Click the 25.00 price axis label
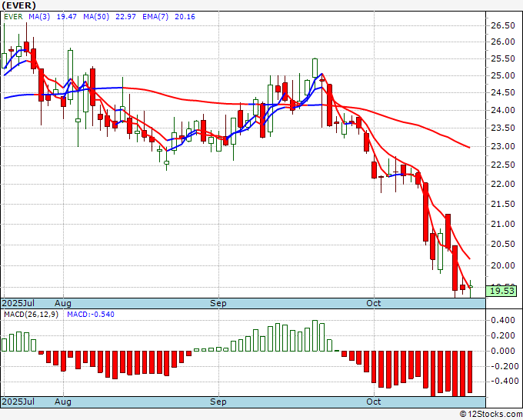 503,75
